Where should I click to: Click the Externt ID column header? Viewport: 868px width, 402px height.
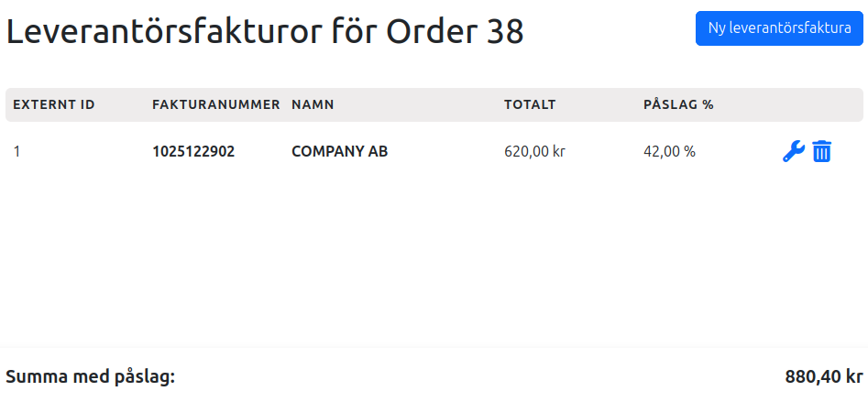[x=54, y=104]
